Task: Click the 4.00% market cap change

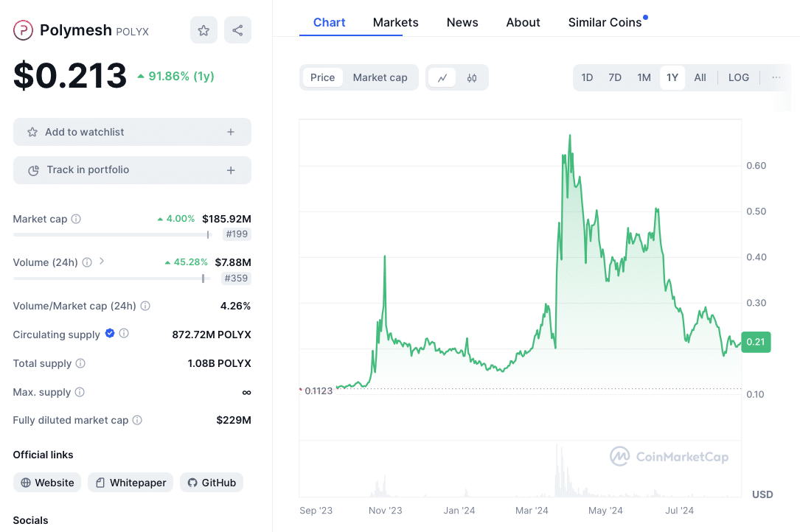Action: pos(176,219)
